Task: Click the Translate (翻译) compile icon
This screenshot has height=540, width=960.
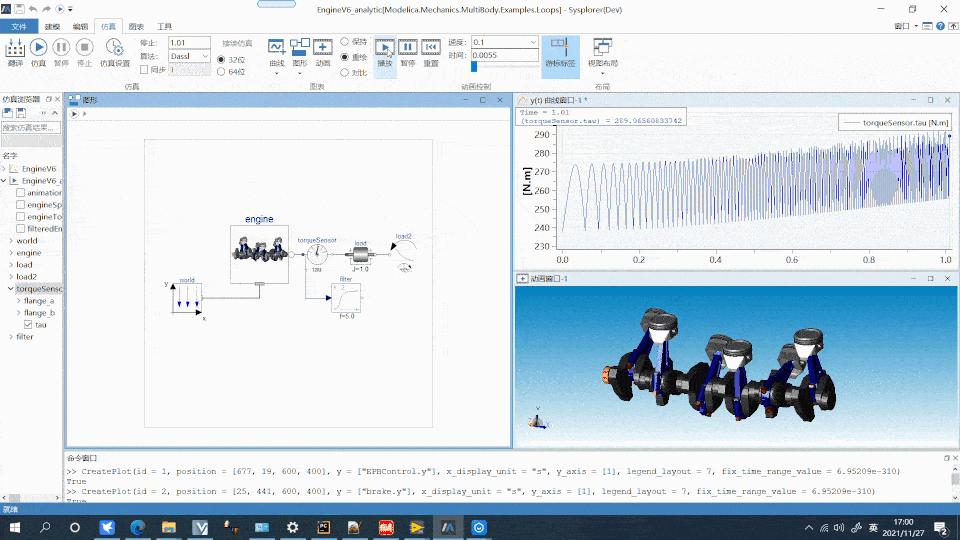Action: click(x=15, y=48)
